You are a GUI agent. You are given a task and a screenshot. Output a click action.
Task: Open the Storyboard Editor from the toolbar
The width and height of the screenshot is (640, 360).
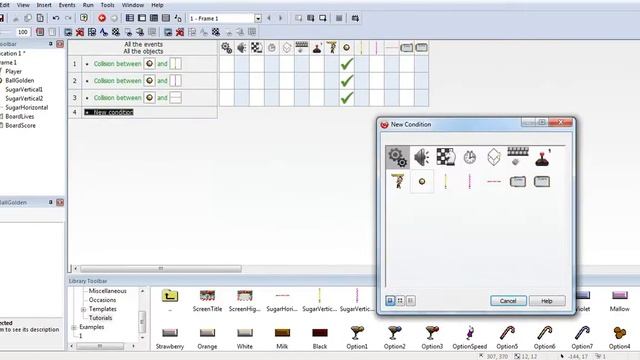pos(130,18)
